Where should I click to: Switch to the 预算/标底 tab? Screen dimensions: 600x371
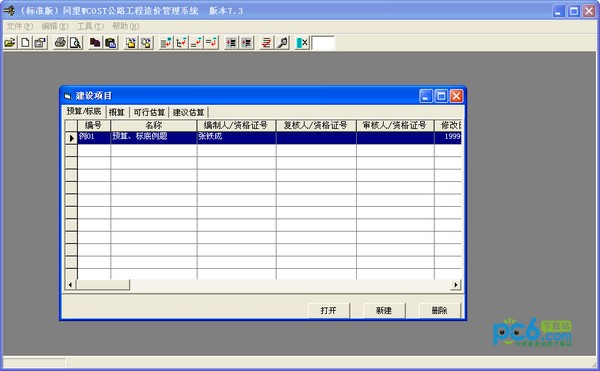pyautogui.click(x=84, y=111)
